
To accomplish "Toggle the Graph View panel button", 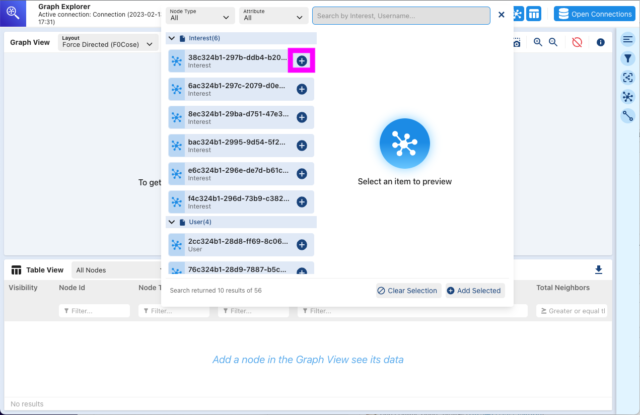I will pyautogui.click(x=516, y=14).
